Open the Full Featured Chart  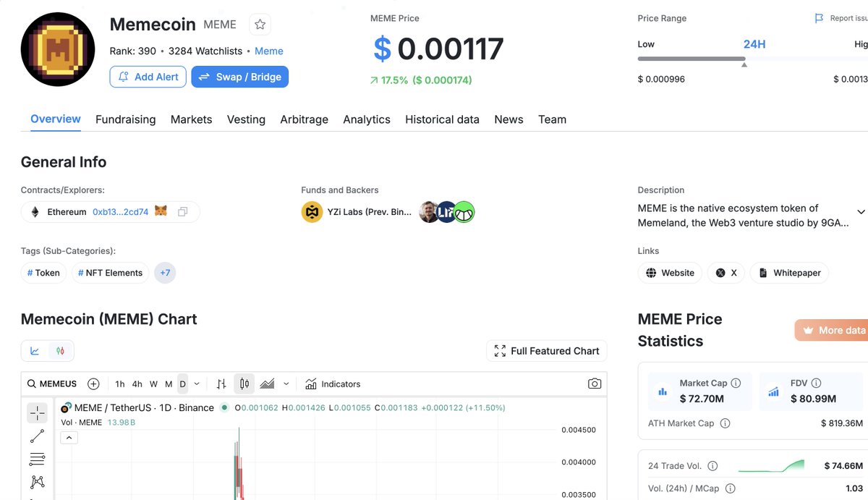(x=547, y=351)
